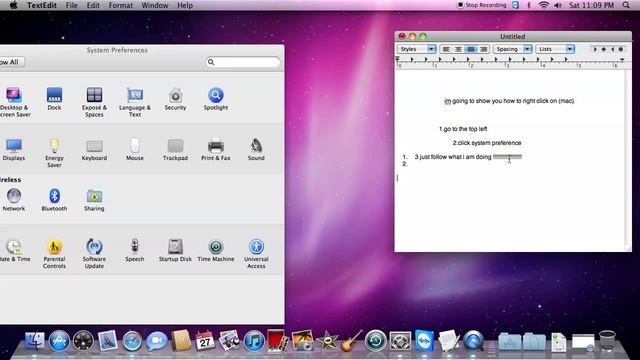This screenshot has width=640, height=360.
Task: Set TextEdit alignment to center
Action: click(458, 49)
